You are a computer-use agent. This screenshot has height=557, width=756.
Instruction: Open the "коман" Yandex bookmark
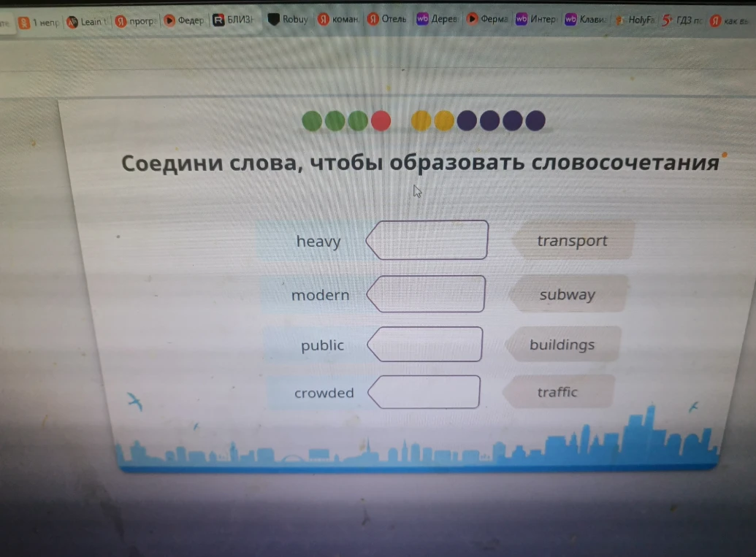click(x=338, y=19)
